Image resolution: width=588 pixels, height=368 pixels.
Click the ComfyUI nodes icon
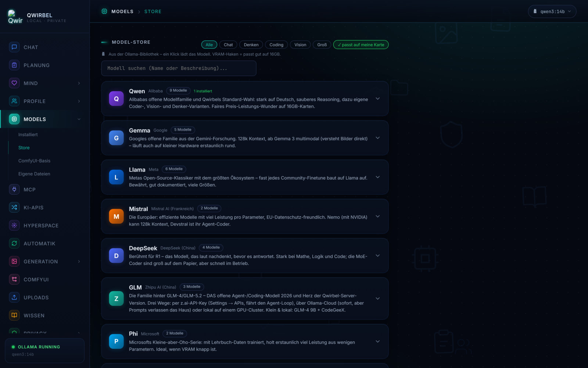click(x=14, y=280)
